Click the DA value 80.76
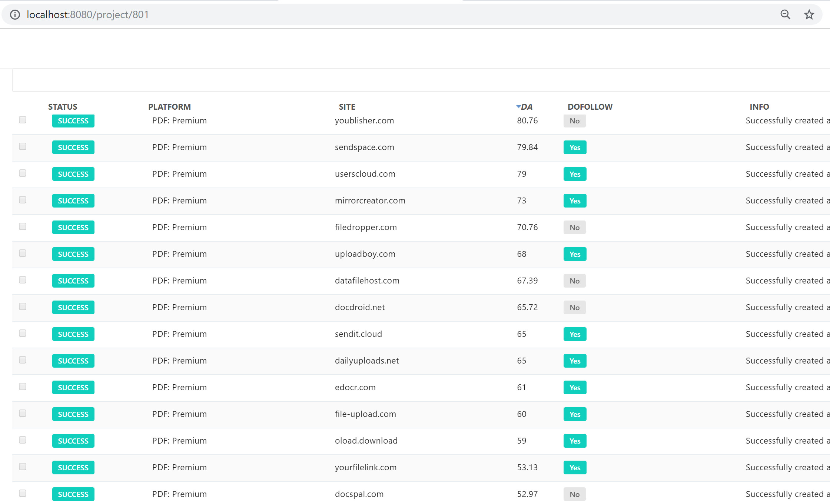 click(527, 121)
